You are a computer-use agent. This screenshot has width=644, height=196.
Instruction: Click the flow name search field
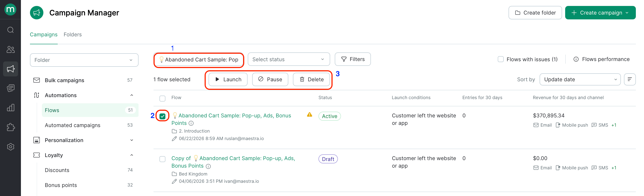pyautogui.click(x=199, y=59)
